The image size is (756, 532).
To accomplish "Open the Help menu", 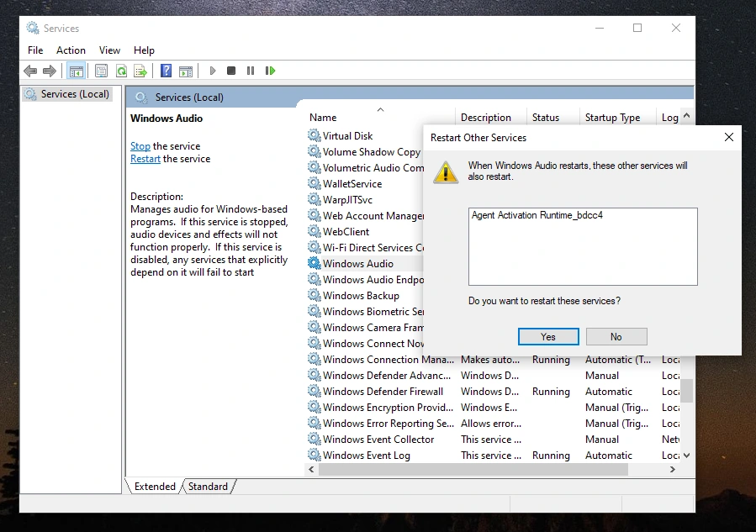I will 144,50.
